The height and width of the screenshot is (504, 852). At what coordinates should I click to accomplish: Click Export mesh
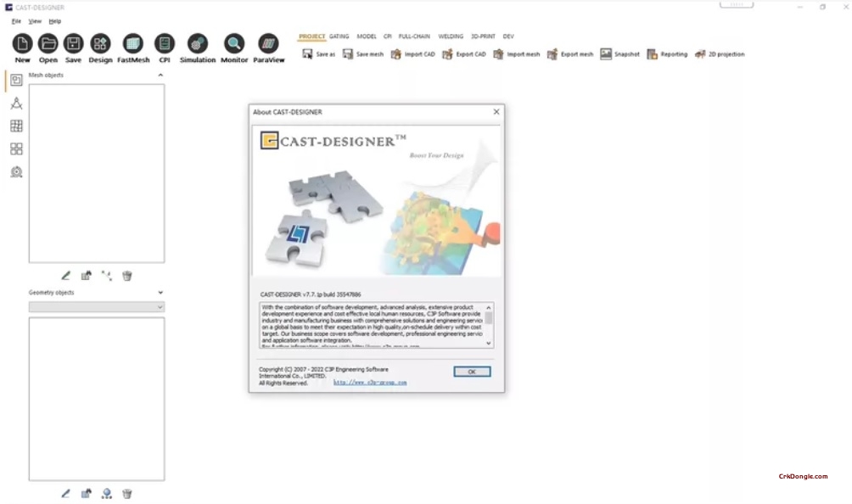[x=570, y=53]
